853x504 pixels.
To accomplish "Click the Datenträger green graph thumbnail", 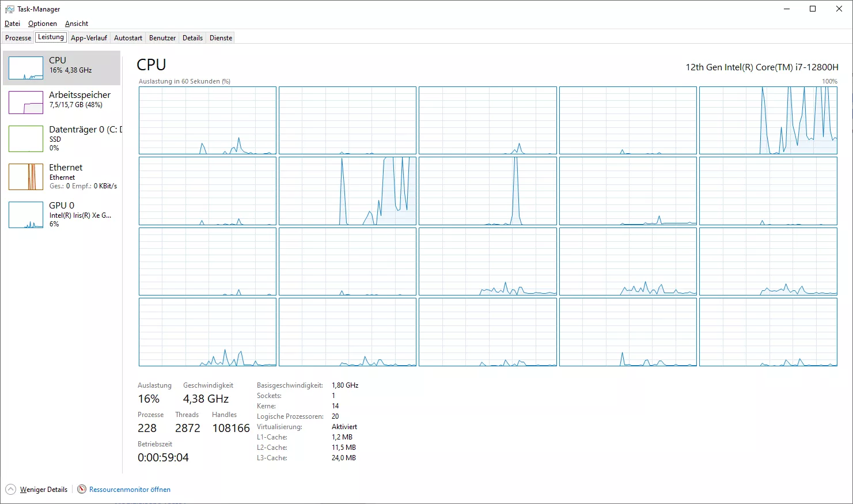I will (x=26, y=139).
